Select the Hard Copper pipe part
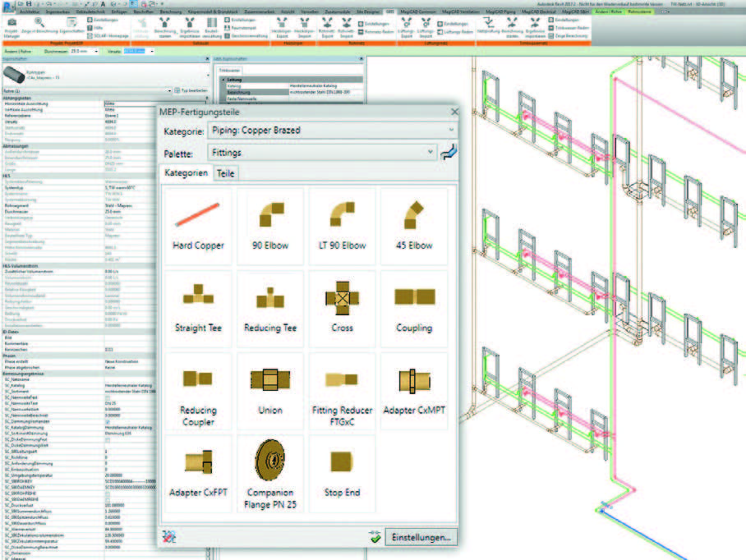Viewport: 746px width, 560px height. 198,226
